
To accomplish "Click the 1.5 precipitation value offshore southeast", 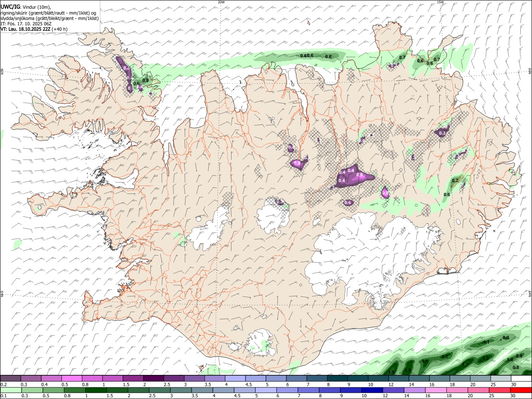I will pos(408,370).
